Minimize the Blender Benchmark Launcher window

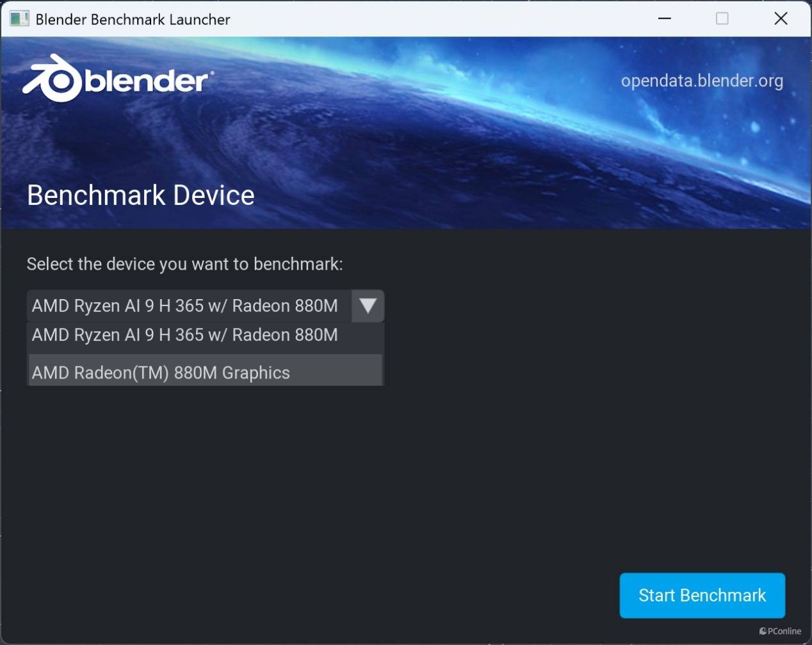click(665, 19)
